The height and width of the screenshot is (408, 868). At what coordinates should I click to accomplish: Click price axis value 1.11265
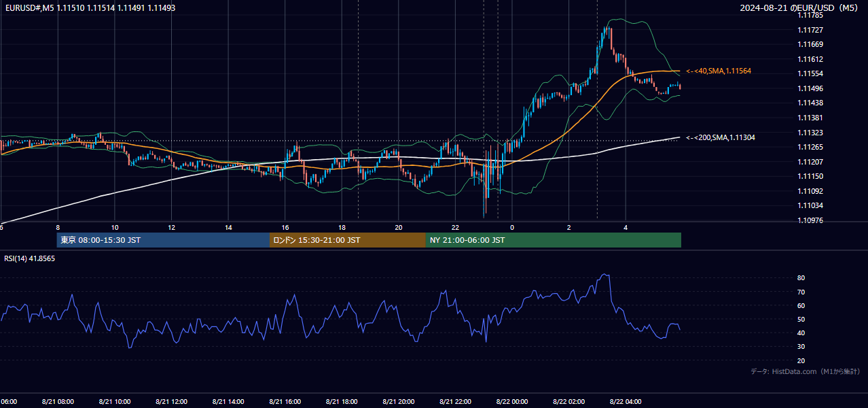click(810, 147)
